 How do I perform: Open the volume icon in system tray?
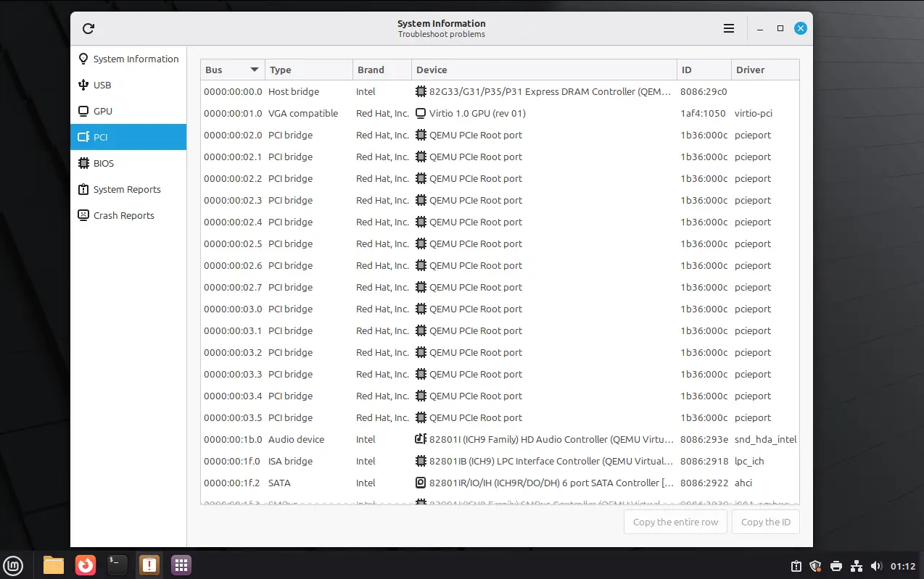[x=876, y=566]
